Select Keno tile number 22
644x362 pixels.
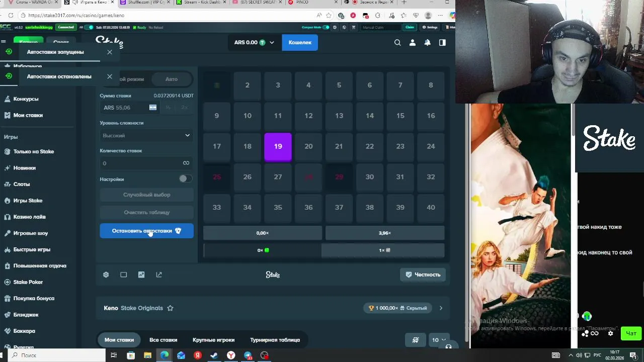point(370,146)
